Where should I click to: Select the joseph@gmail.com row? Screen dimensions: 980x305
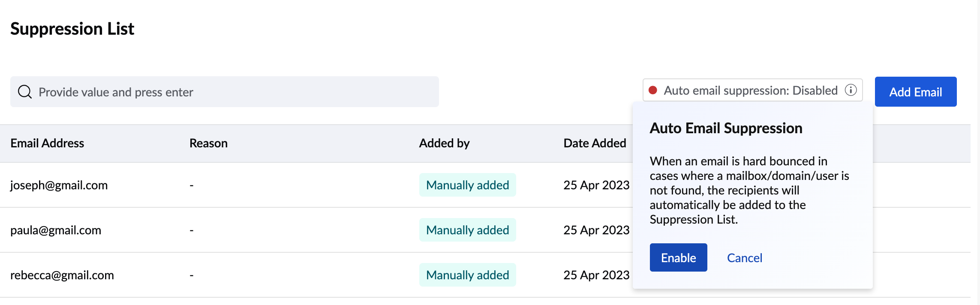pyautogui.click(x=59, y=185)
